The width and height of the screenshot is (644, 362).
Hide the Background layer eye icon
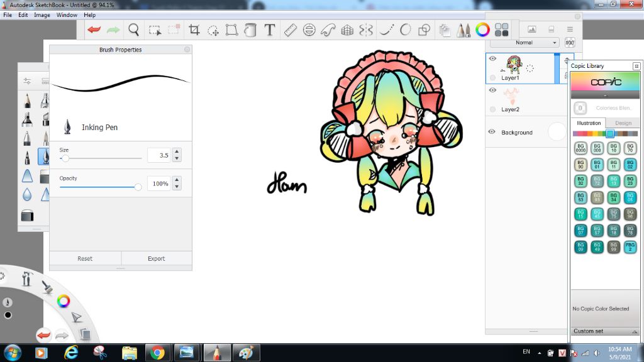coord(492,132)
